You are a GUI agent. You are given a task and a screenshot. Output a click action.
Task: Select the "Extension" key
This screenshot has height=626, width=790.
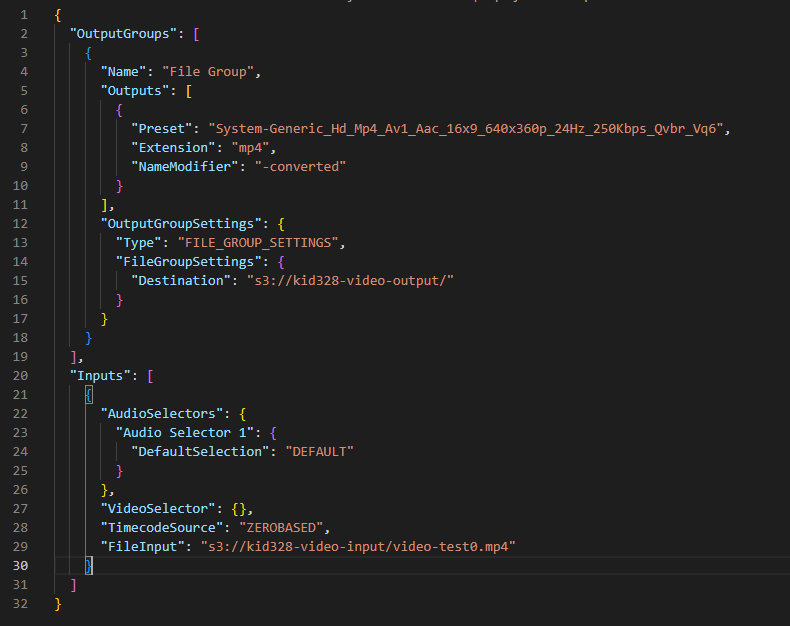(x=173, y=148)
